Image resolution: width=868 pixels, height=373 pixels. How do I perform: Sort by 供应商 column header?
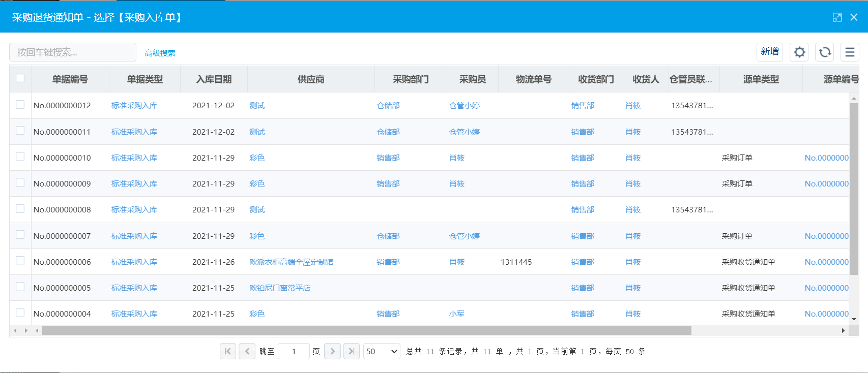pyautogui.click(x=311, y=79)
